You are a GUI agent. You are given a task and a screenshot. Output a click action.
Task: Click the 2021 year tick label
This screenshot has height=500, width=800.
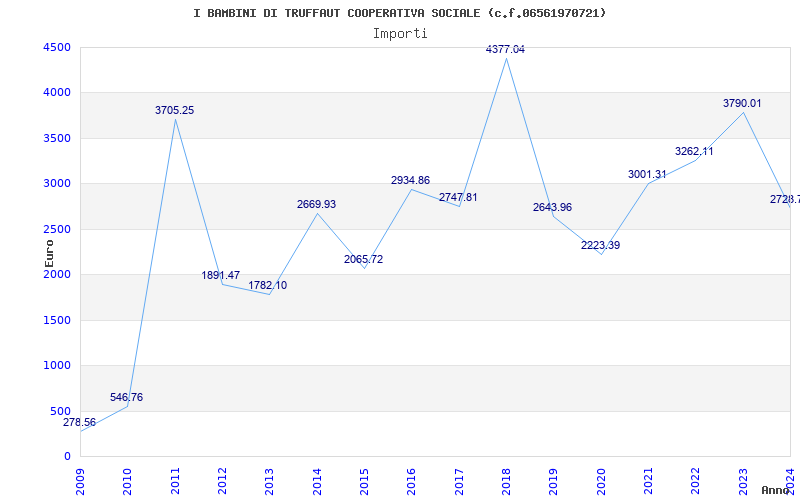point(648,482)
